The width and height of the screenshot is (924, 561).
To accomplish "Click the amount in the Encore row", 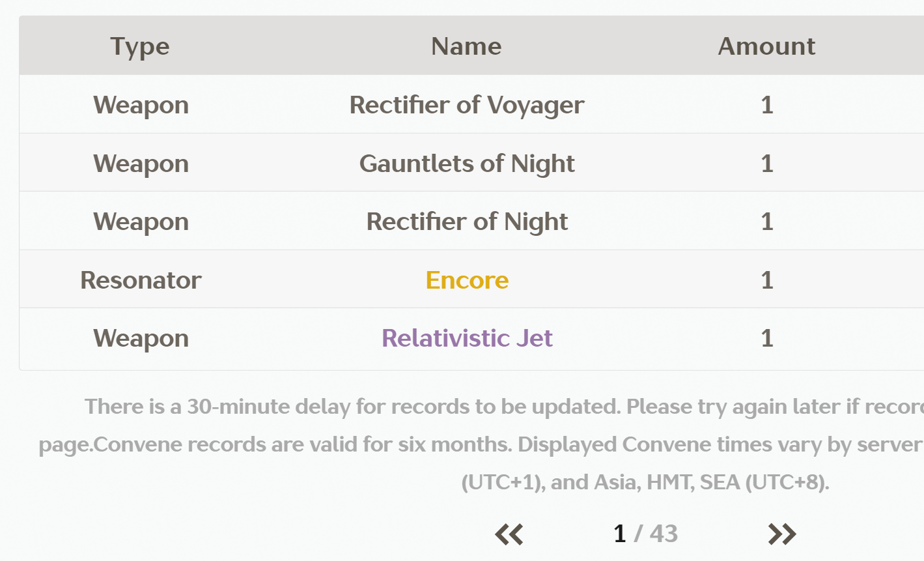I will click(767, 280).
